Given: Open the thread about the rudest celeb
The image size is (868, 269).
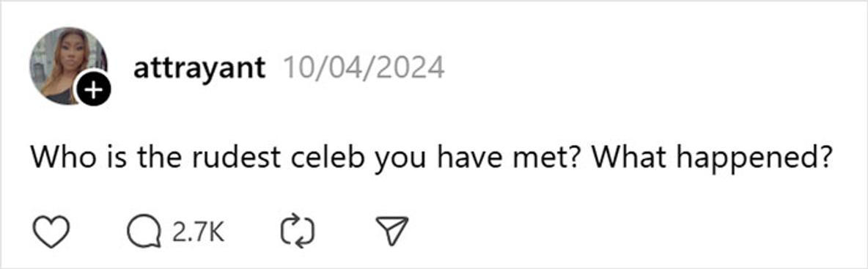Looking at the screenshot, I should 433,158.
